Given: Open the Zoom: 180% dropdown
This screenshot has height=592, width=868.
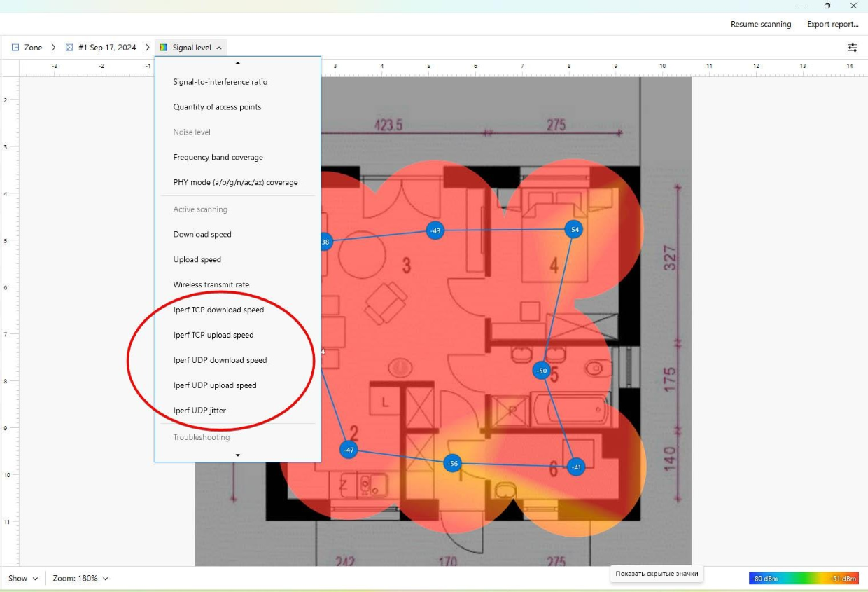Looking at the screenshot, I should [x=80, y=579].
